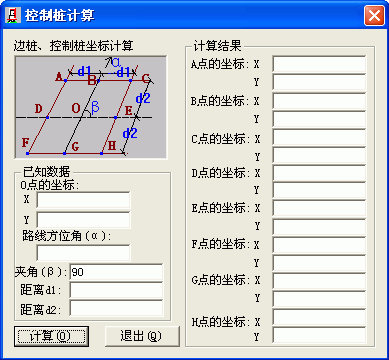Click the 计算结果 group label

tap(217, 46)
